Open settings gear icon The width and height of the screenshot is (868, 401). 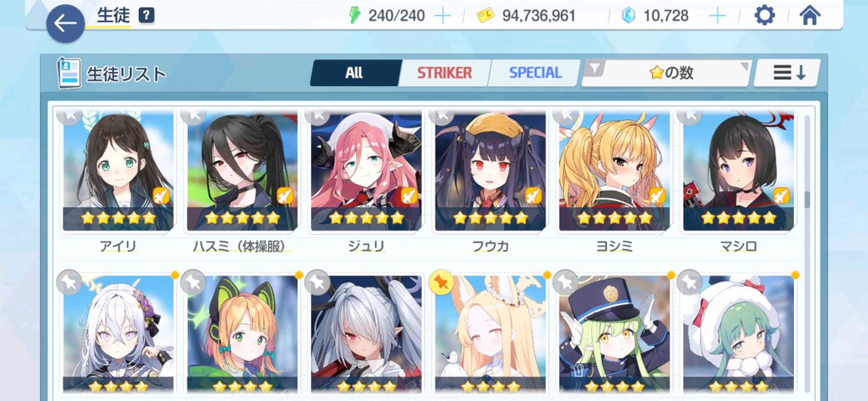tap(765, 16)
